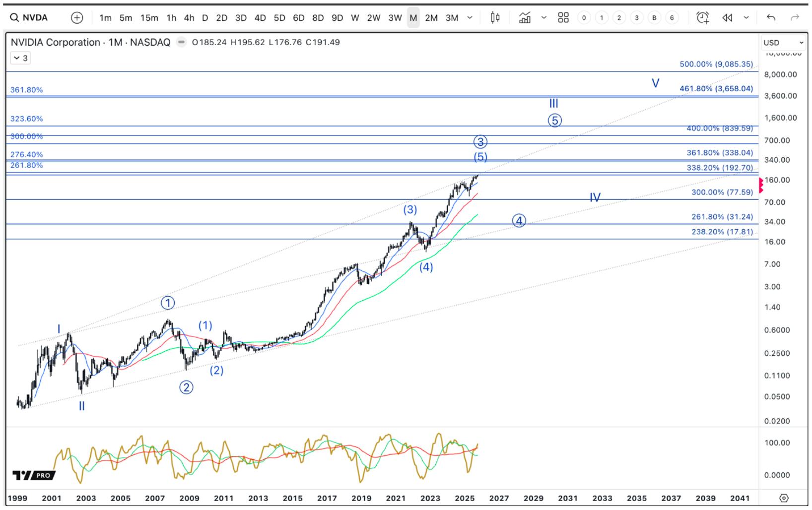The image size is (812, 510).
Task: Click the circled 0 toolbar shortcut
Action: click(x=584, y=18)
